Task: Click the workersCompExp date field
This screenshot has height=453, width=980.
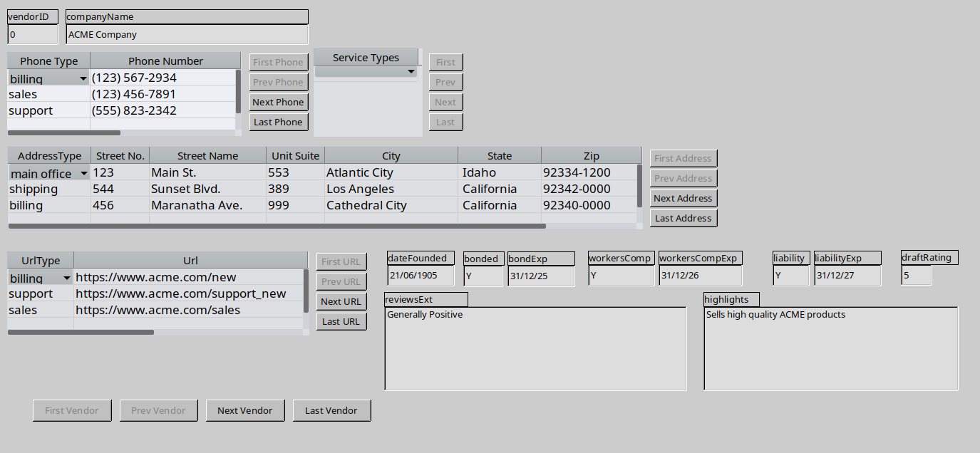Action: [x=701, y=275]
